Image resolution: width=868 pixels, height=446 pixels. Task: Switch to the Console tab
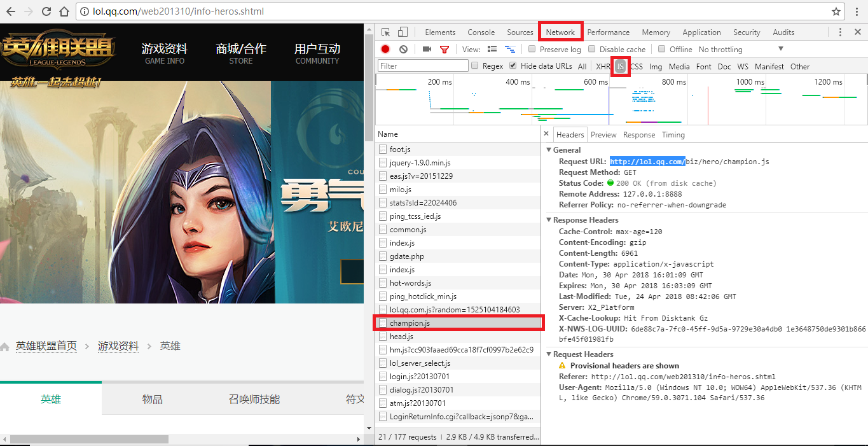481,32
